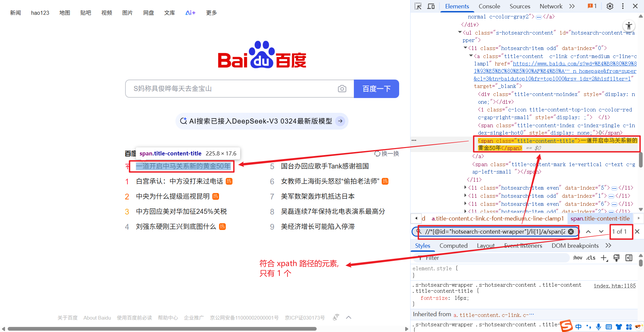644x332 pixels.
Task: Activate the element inspector picker icon
Action: click(418, 6)
